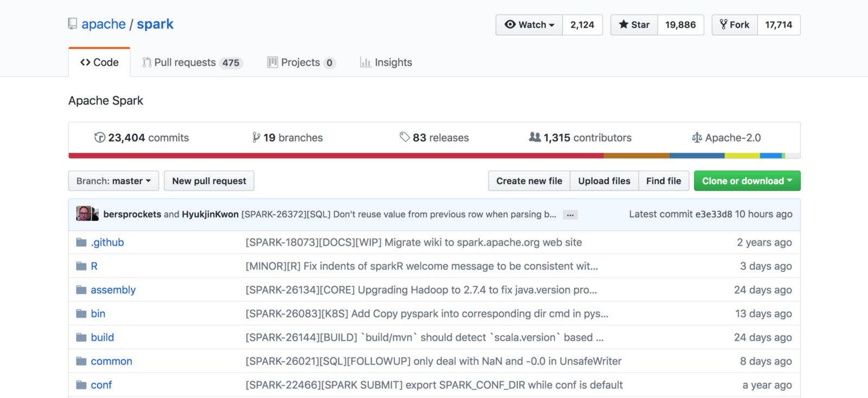Fork the spark repository
Screen dimensions: 868x398
pos(735,25)
